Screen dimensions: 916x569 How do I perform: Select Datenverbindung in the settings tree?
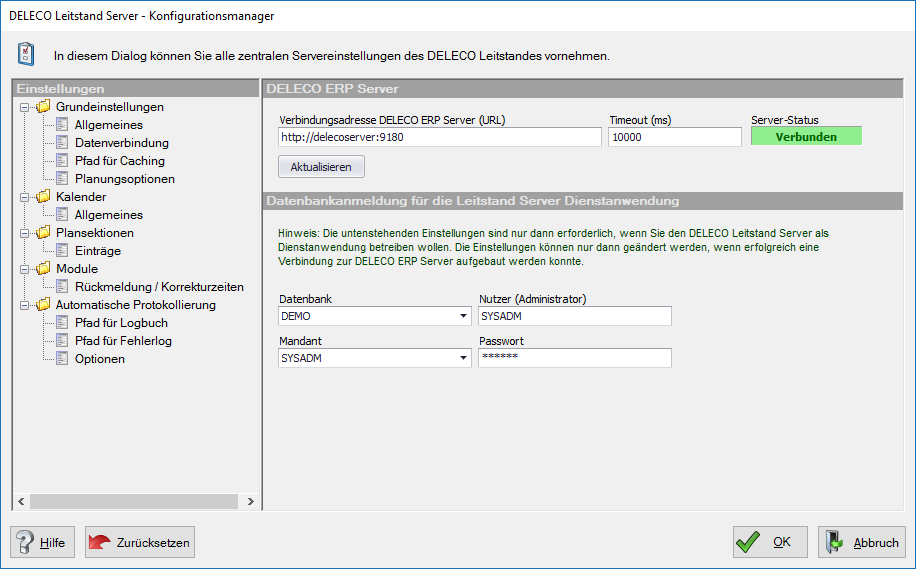(122, 143)
